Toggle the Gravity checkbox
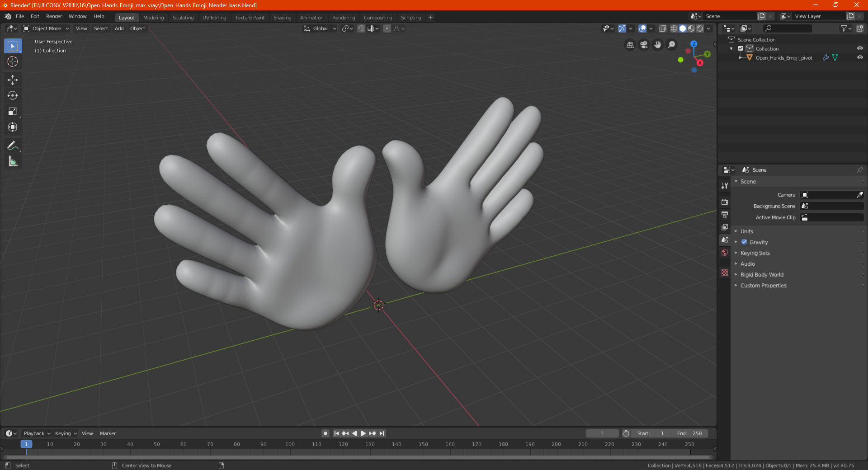The image size is (868, 470). pos(744,242)
